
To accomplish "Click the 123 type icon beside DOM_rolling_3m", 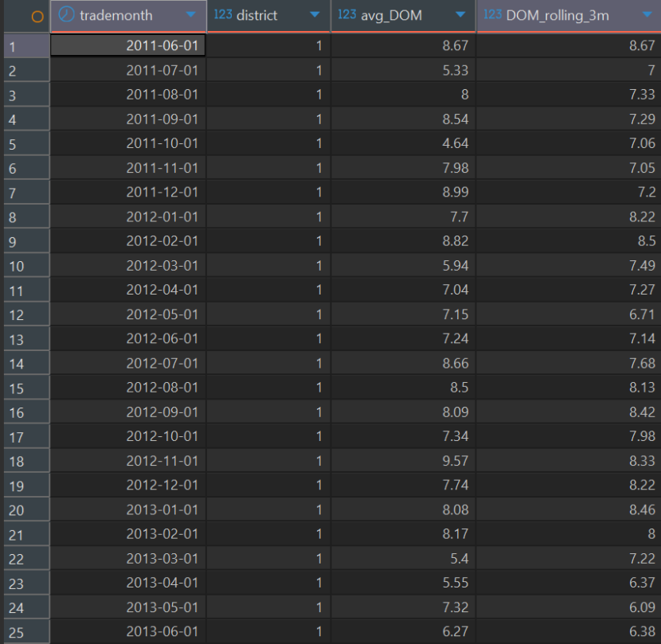I will pos(492,14).
